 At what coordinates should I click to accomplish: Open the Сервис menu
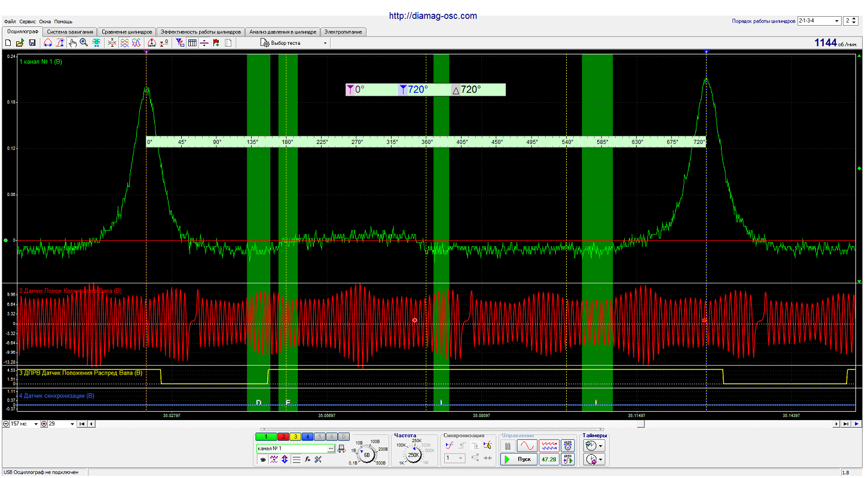tap(27, 22)
